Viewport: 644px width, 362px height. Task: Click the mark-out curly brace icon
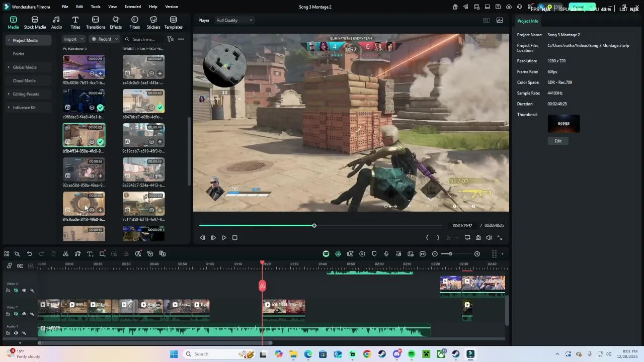tap(438, 238)
